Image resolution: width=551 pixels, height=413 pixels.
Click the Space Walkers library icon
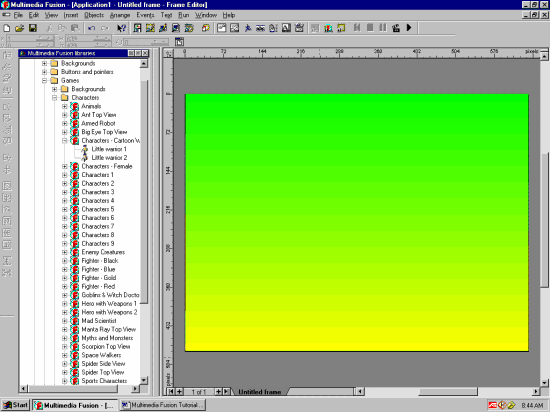point(74,355)
